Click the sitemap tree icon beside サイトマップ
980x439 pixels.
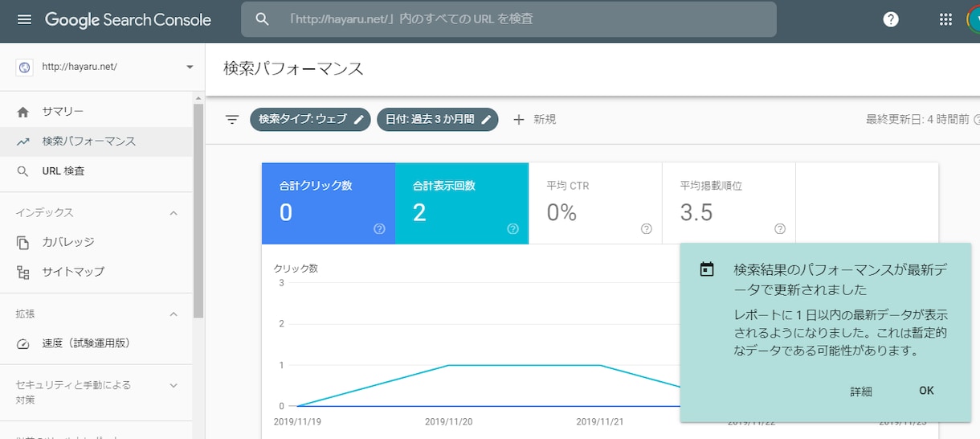(x=23, y=272)
